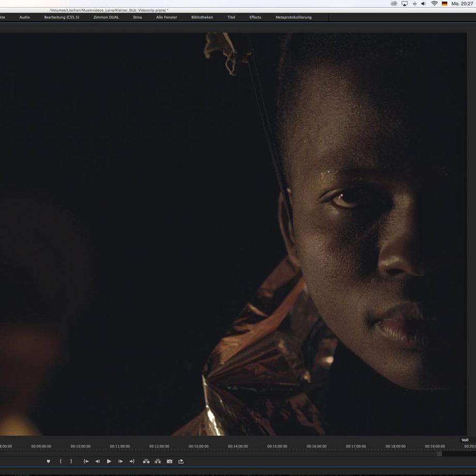
Task: Switch to the Alle Fenster workspace
Action: pos(167,17)
